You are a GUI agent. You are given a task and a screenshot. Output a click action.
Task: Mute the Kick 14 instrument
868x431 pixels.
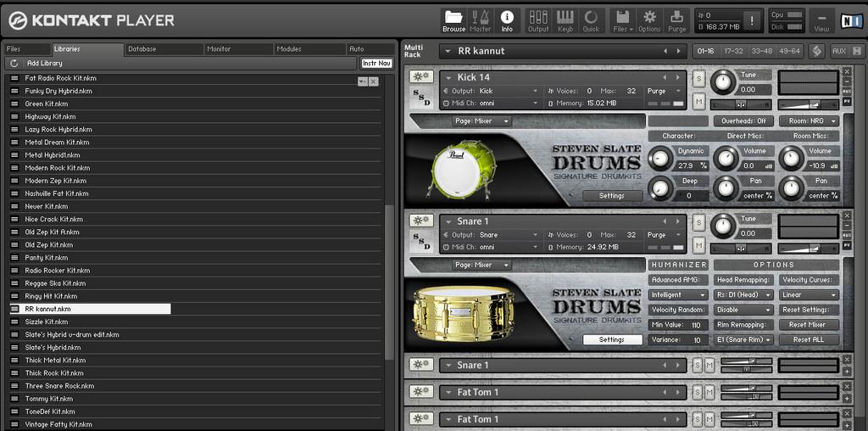click(698, 101)
